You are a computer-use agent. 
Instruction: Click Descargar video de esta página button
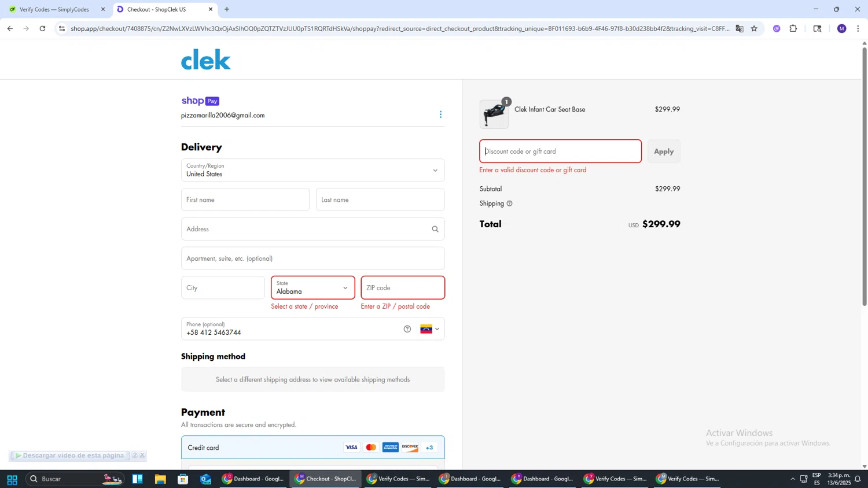[x=69, y=456]
